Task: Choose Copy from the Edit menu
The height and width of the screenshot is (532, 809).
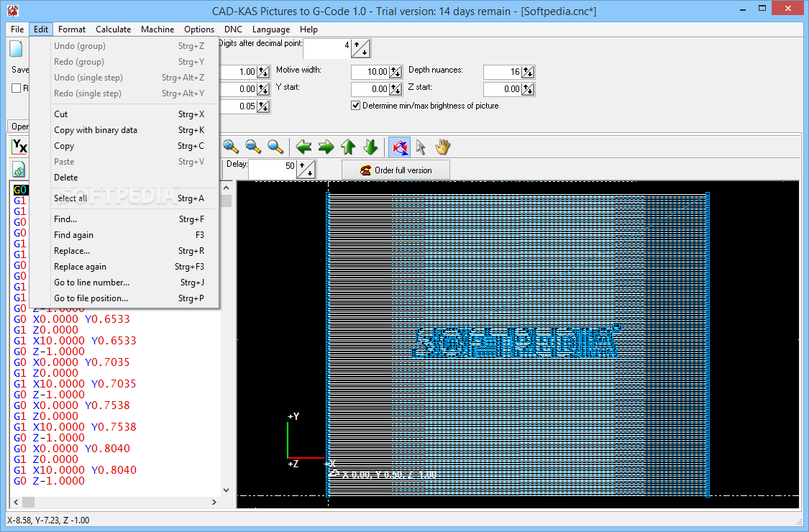Action: pos(124,146)
